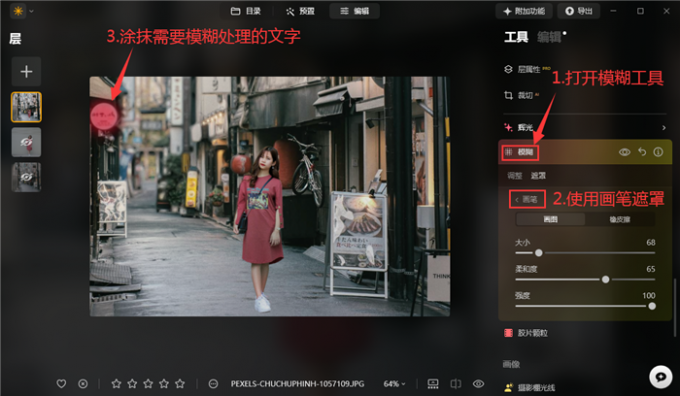The width and height of the screenshot is (680, 396).
Task: Open the 挥光 sparkle tool
Action: click(519, 127)
